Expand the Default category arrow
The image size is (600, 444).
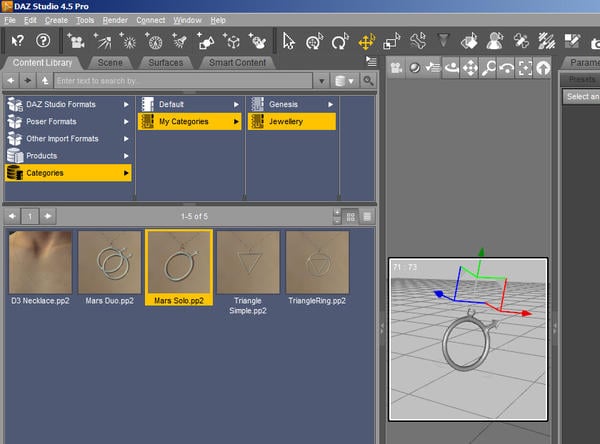click(x=236, y=104)
